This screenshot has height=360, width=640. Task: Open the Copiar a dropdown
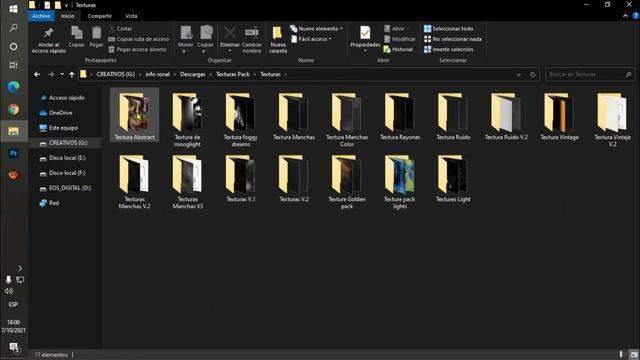(205, 40)
